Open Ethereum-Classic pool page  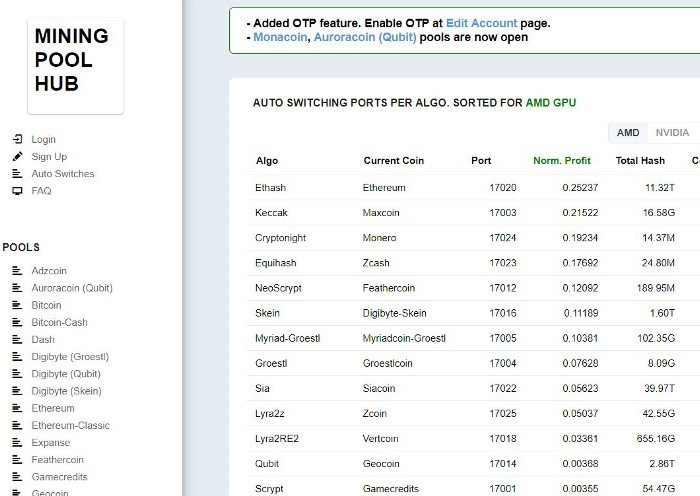70,426
